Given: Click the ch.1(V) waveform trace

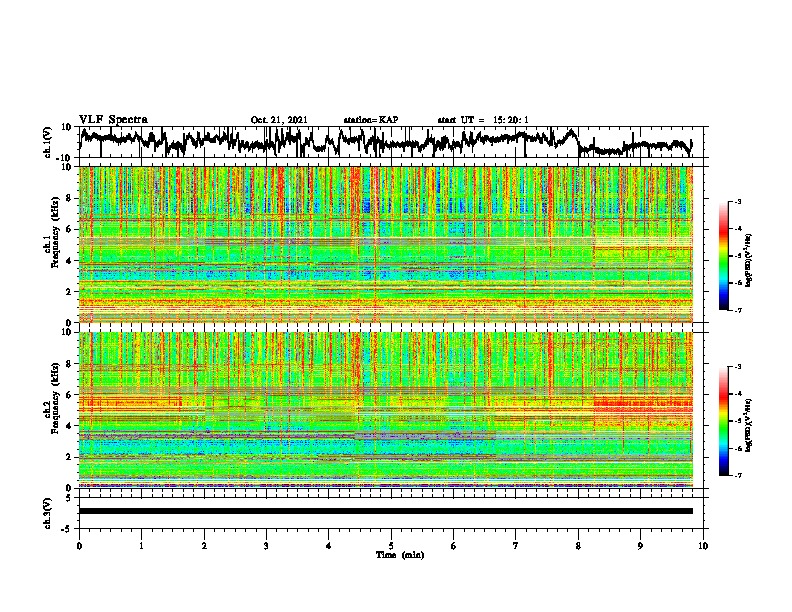Looking at the screenshot, I should pos(385,142).
